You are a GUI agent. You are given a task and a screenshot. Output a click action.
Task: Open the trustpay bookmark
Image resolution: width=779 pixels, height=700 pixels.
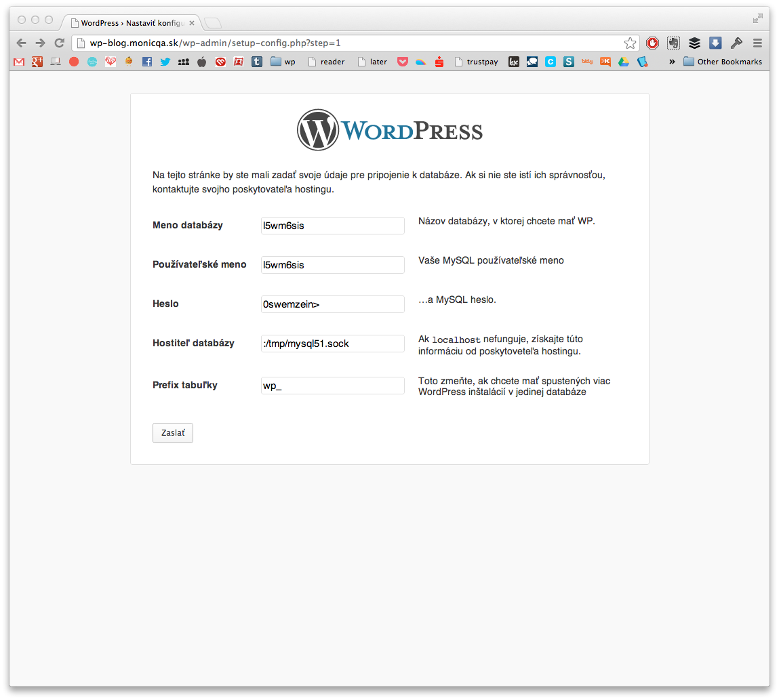[x=477, y=62]
